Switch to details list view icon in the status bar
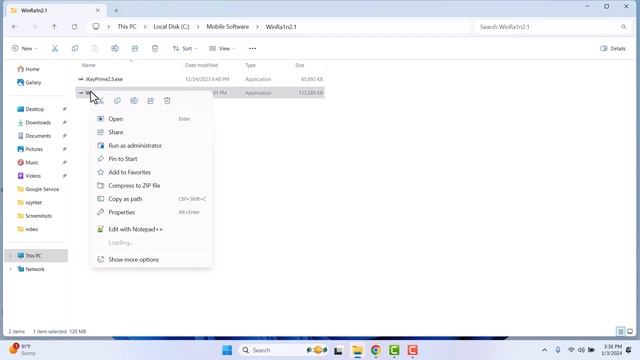Screen dimensions: 640x360 point(620,331)
